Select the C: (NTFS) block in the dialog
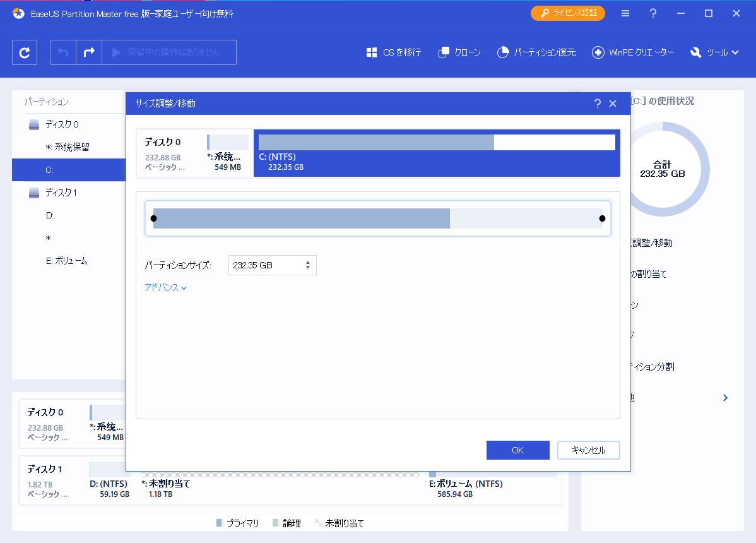The image size is (756, 543). [x=437, y=153]
